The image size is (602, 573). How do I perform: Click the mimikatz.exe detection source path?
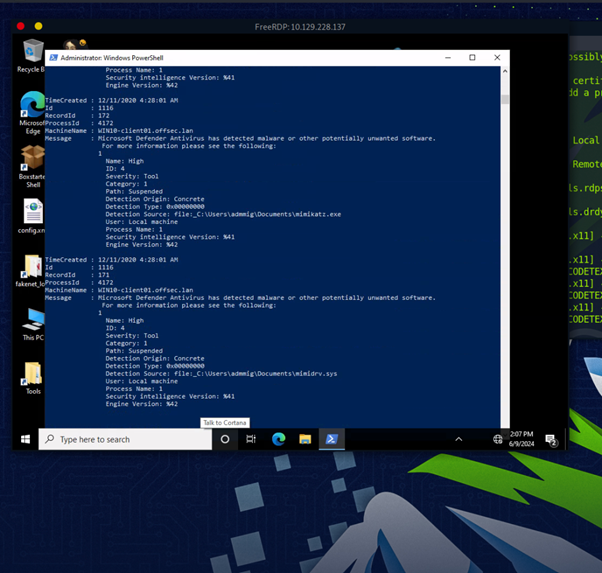257,214
